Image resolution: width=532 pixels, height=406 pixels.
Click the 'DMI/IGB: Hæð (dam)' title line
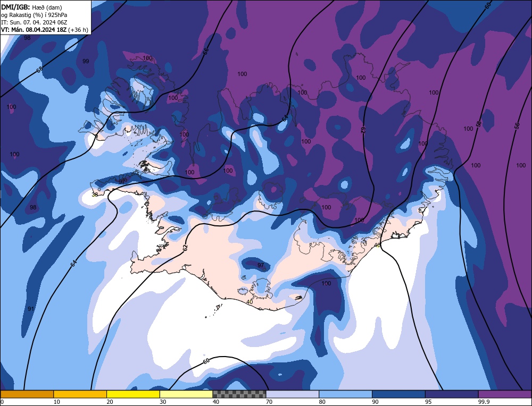click(x=31, y=7)
